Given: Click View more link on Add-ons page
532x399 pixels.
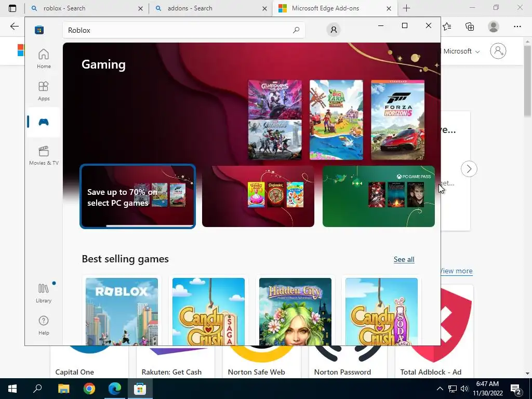Looking at the screenshot, I should click(x=457, y=271).
